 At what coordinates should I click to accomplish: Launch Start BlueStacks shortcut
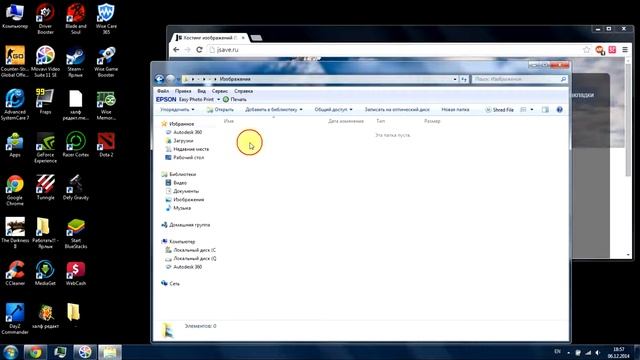pos(76,233)
